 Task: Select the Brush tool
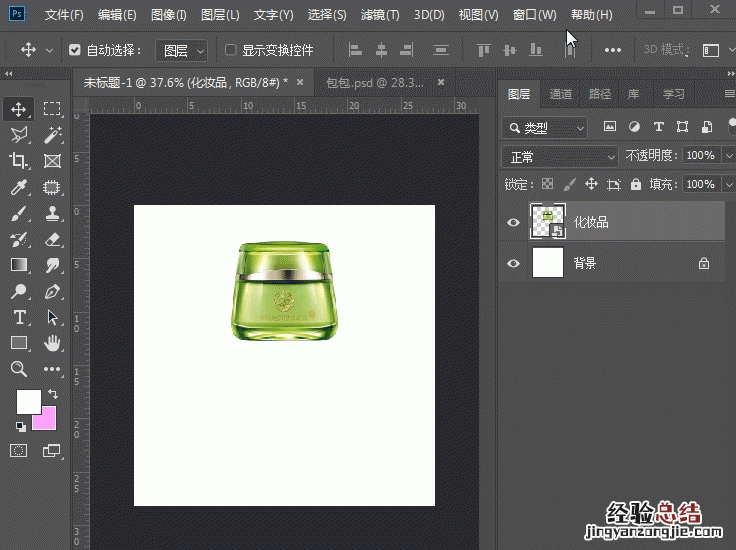tap(19, 214)
